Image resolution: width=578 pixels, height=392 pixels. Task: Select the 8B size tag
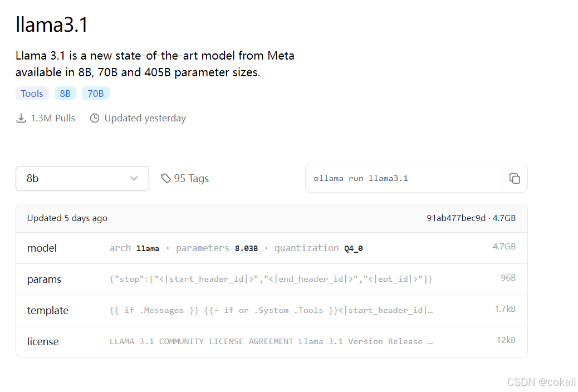tap(65, 94)
